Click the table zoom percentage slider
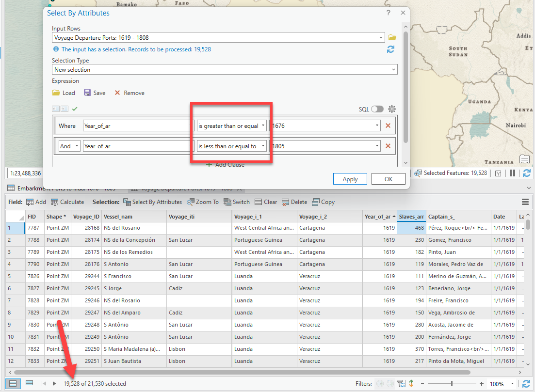Image resolution: width=535 pixels, height=392 pixels. (x=452, y=384)
